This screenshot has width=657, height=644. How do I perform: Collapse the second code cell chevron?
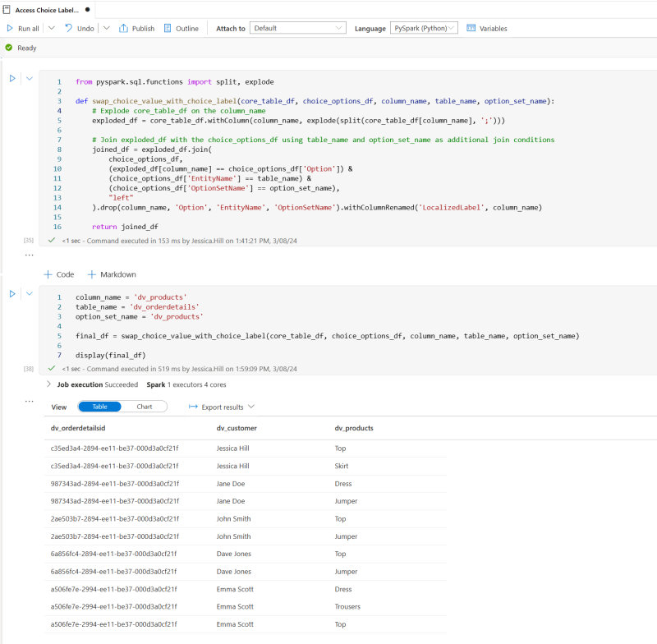30,294
